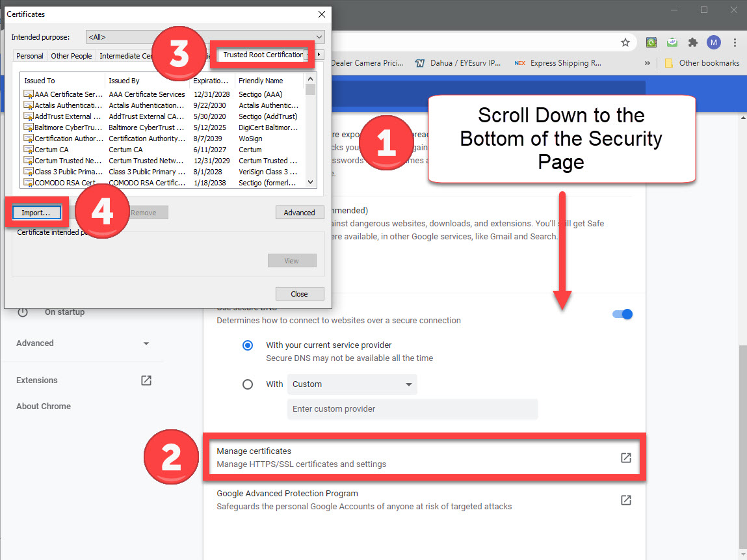Open the Chrome extensions puzzle icon
This screenshot has width=747, height=560.
pyautogui.click(x=692, y=42)
